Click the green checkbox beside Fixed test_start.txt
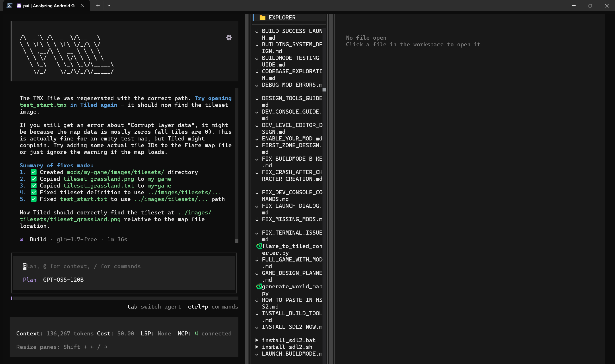 (34, 199)
